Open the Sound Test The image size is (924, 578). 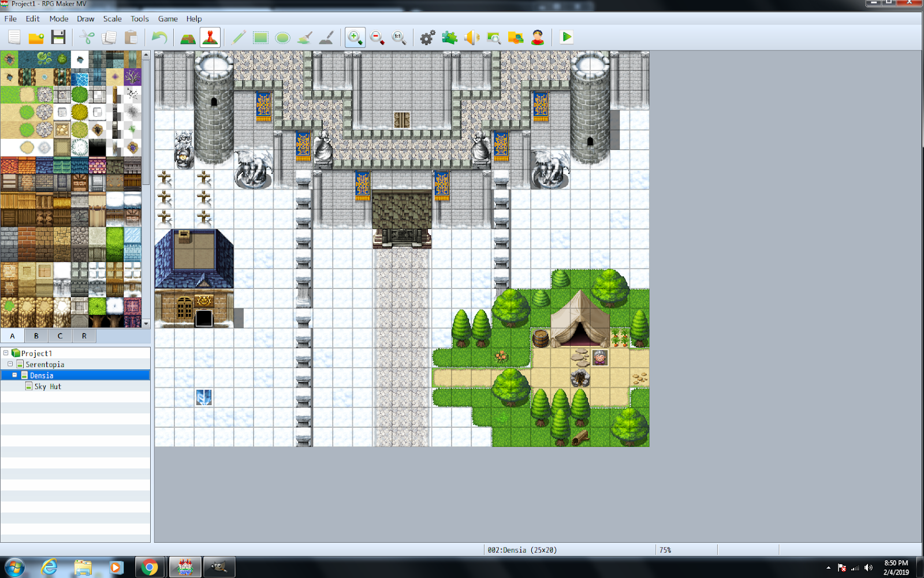click(x=471, y=38)
